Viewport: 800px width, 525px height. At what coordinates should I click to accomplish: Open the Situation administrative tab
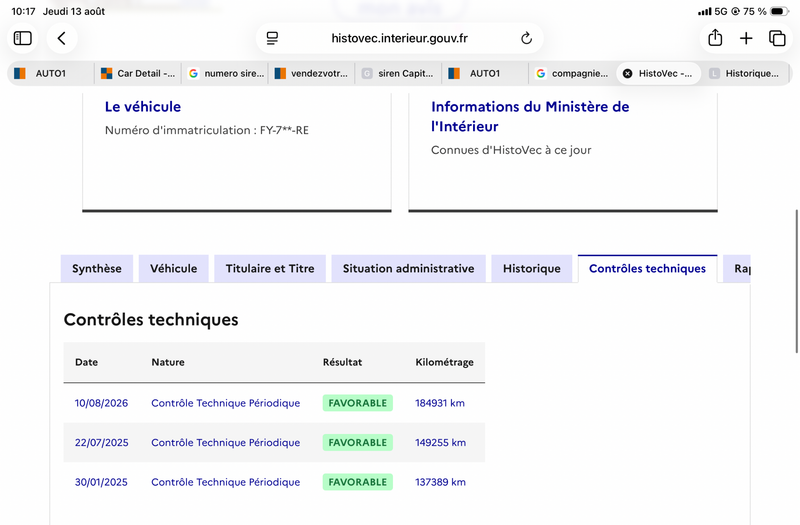tap(409, 269)
